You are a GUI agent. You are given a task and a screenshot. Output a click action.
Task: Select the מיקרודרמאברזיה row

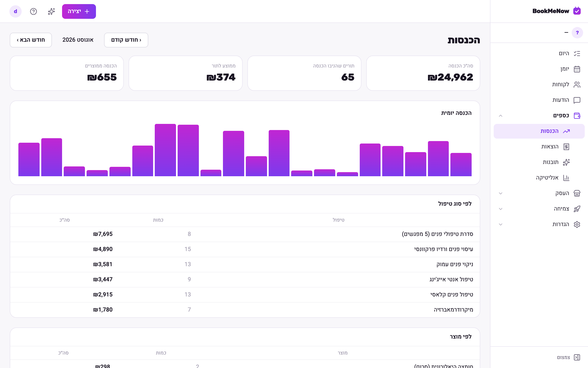[x=245, y=310]
